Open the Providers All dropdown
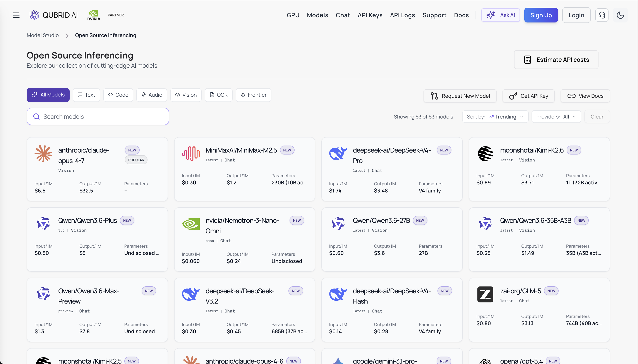 556,117
